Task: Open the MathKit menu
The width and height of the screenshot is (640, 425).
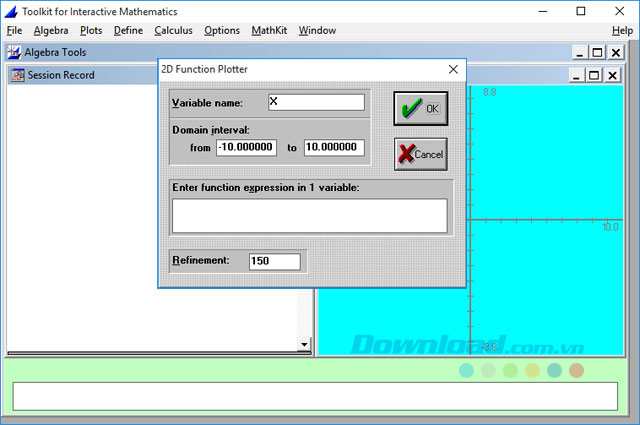Action: click(x=269, y=31)
